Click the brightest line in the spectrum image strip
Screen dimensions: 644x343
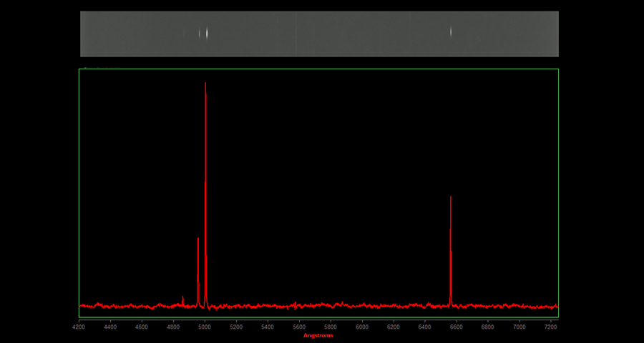click(207, 32)
